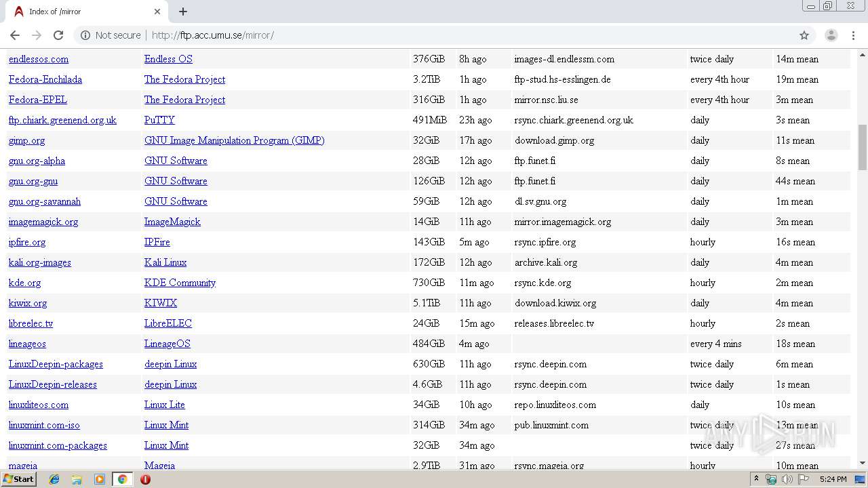Switch to Chrome in the taskbar
Image resolution: width=868 pixels, height=488 pixels.
(x=122, y=479)
